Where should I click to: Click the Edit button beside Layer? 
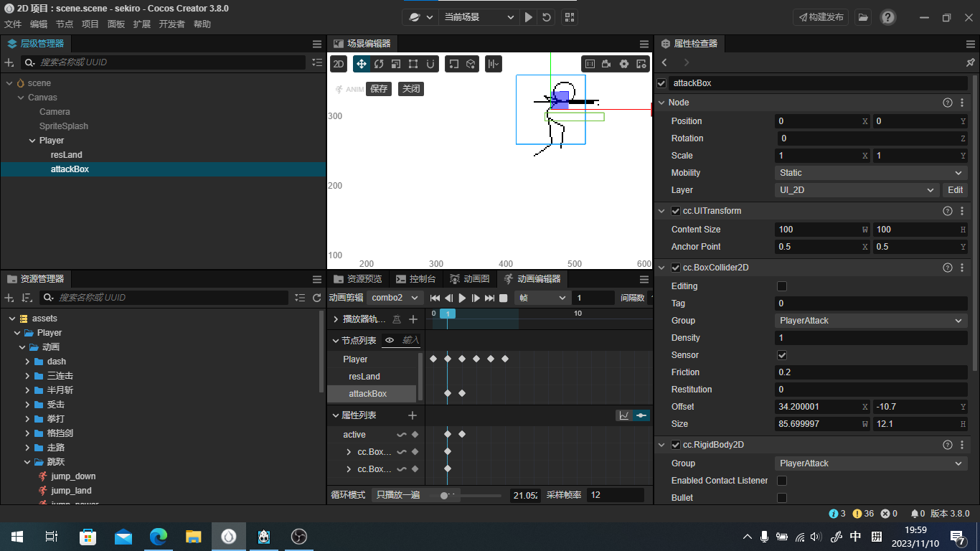(956, 190)
